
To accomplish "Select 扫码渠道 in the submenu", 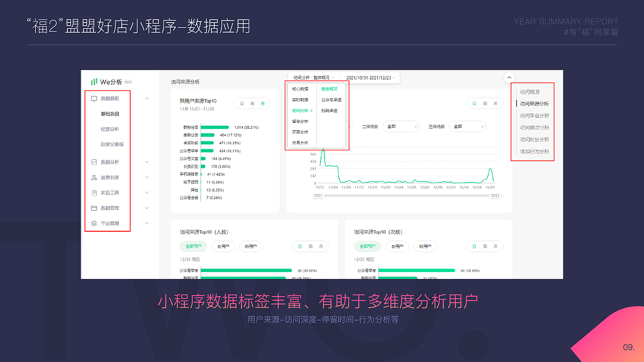I will coord(330,111).
